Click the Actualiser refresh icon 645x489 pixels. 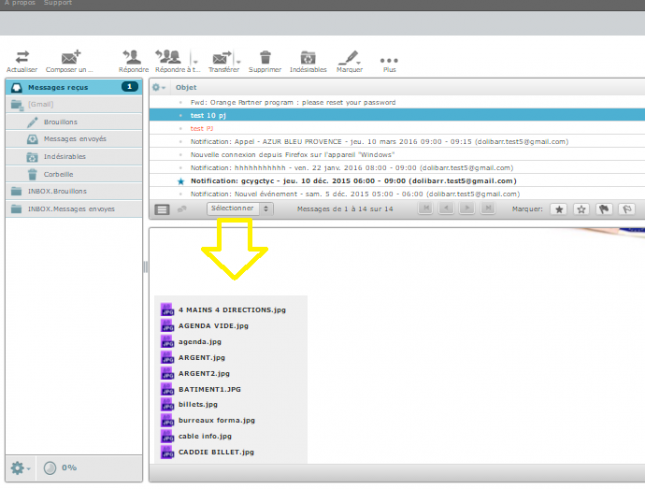click(x=22, y=57)
